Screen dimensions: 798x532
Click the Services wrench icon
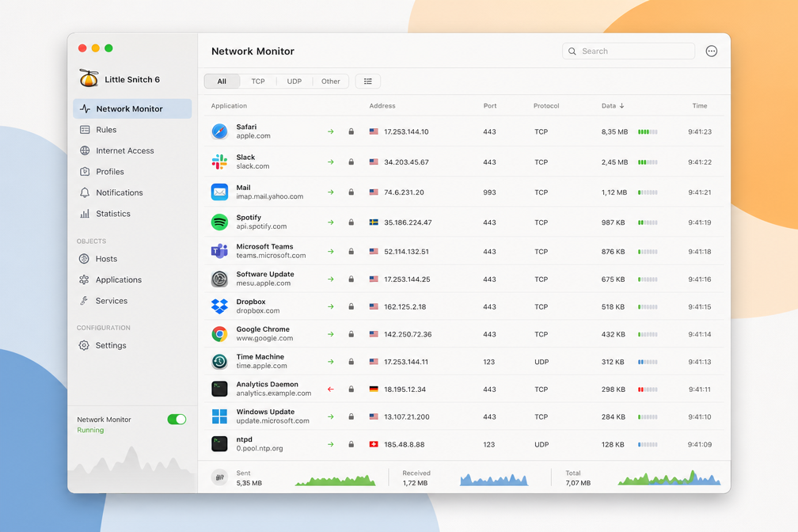[x=84, y=300]
